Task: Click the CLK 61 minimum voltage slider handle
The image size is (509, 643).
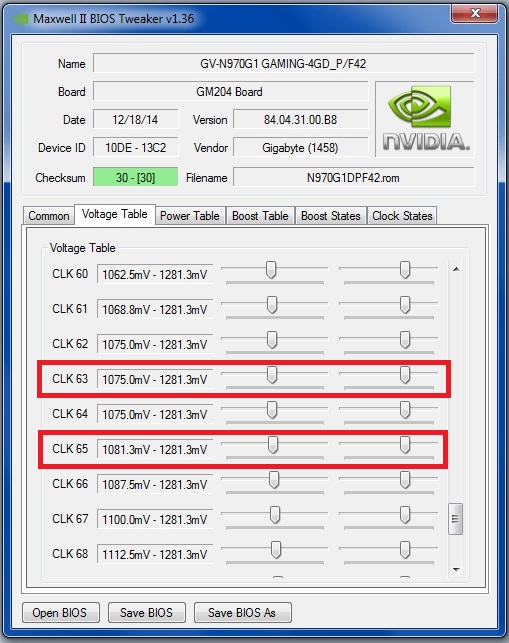Action: (x=272, y=305)
